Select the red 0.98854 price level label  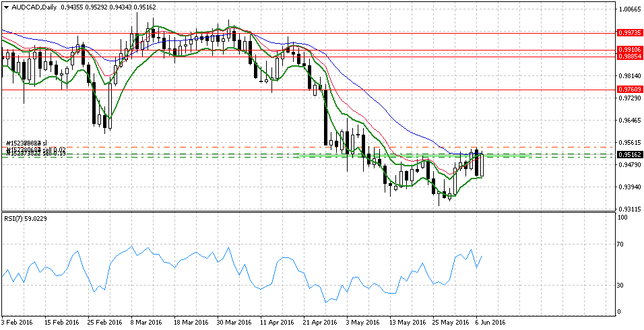630,57
